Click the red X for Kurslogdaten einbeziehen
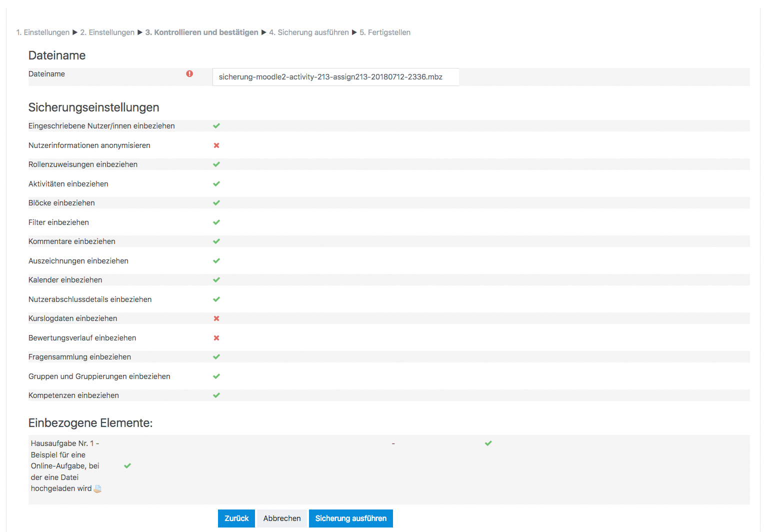This screenshot has height=532, width=767. 216,318
